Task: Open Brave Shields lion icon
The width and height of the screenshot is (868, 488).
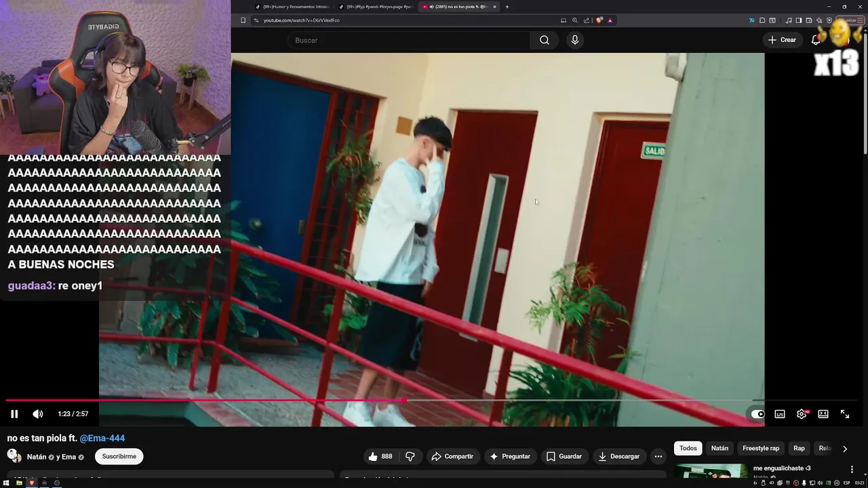Action: coord(599,20)
